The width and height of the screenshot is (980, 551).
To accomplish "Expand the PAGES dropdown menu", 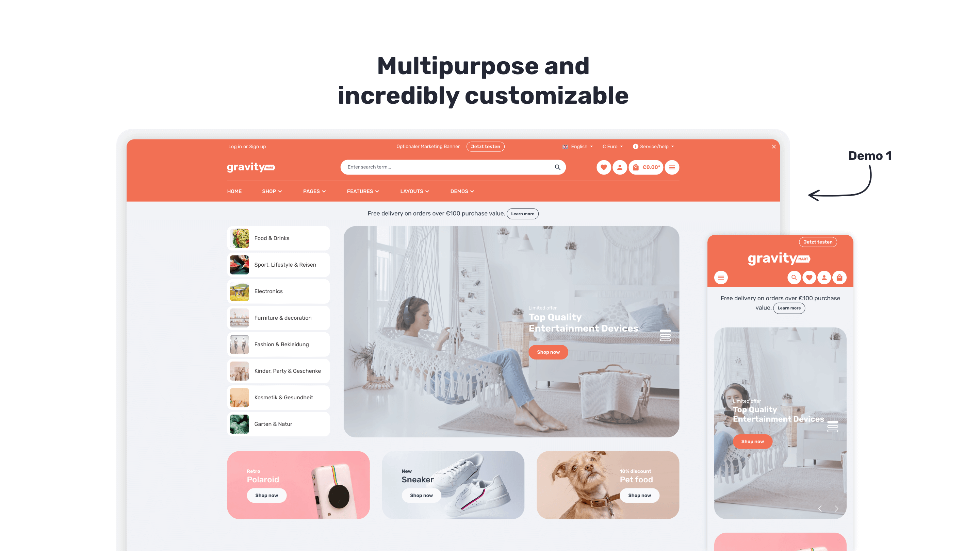I will coord(314,191).
